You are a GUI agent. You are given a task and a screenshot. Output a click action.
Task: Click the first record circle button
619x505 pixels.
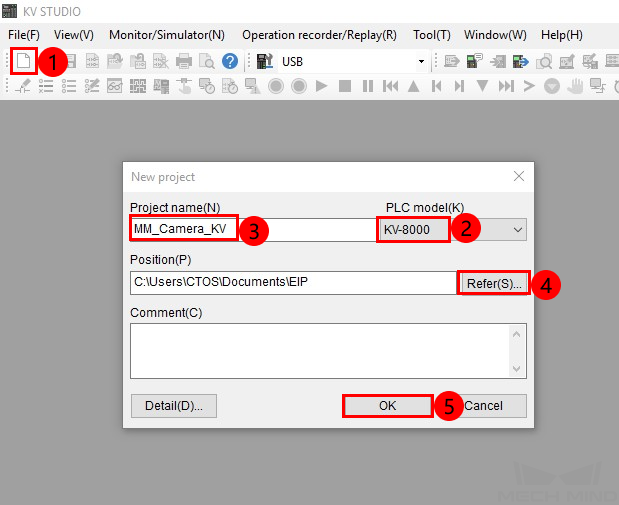[x=276, y=86]
